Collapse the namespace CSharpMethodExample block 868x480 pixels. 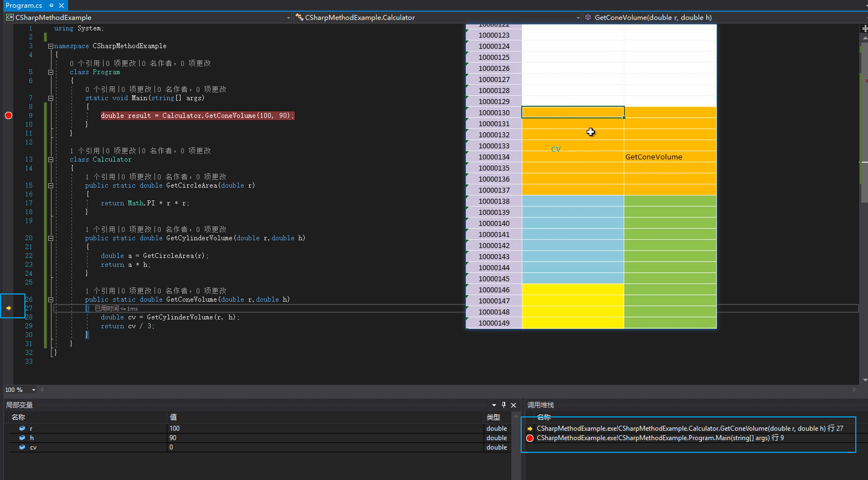click(50, 46)
